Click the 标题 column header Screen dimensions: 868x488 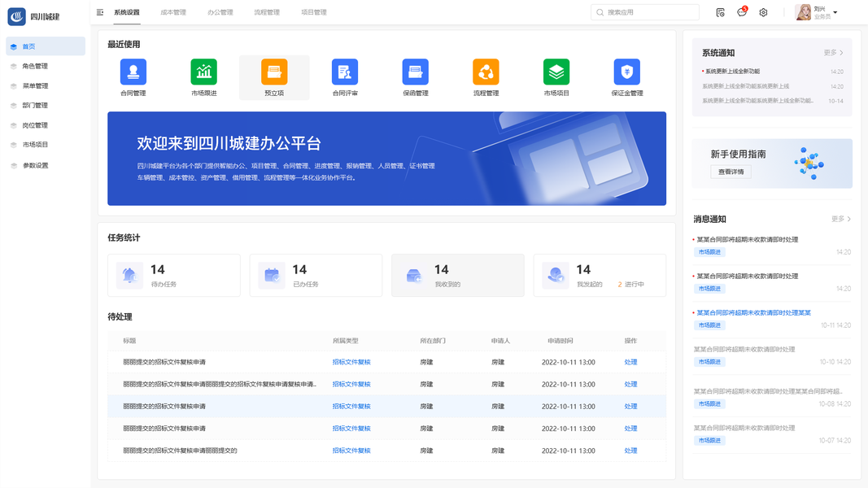tap(129, 341)
